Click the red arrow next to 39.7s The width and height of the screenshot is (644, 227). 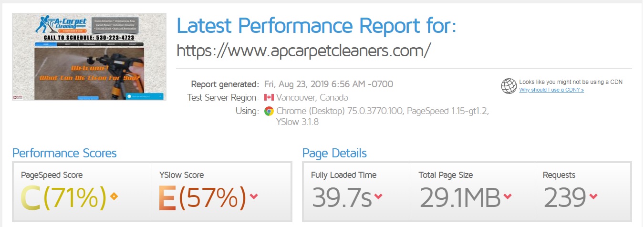pyautogui.click(x=379, y=196)
